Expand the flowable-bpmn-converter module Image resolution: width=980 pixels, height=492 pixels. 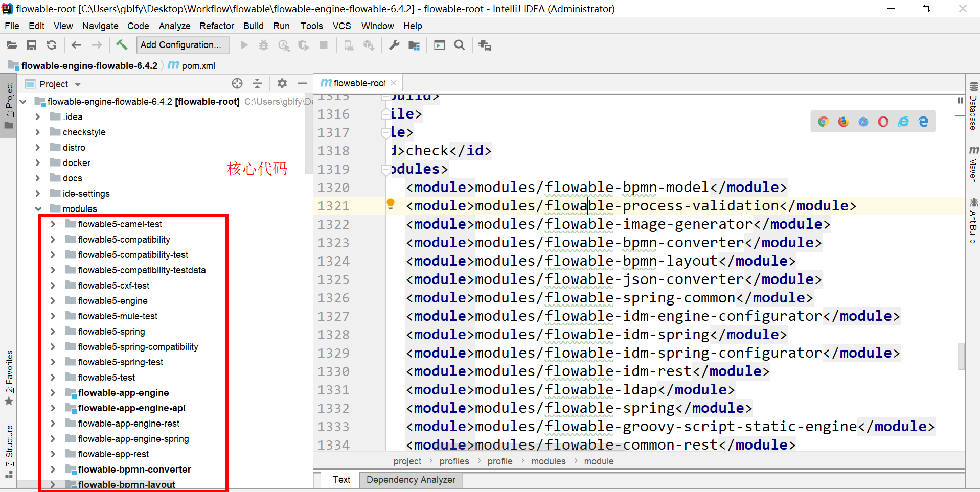[53, 469]
